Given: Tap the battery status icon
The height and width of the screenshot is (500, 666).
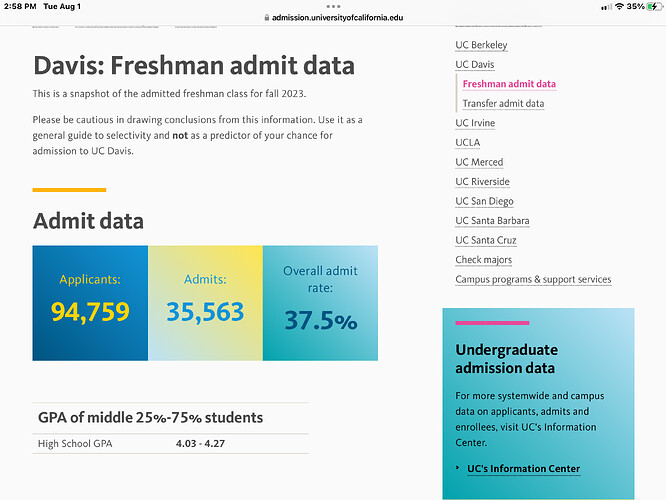Looking at the screenshot, I should point(653,6).
